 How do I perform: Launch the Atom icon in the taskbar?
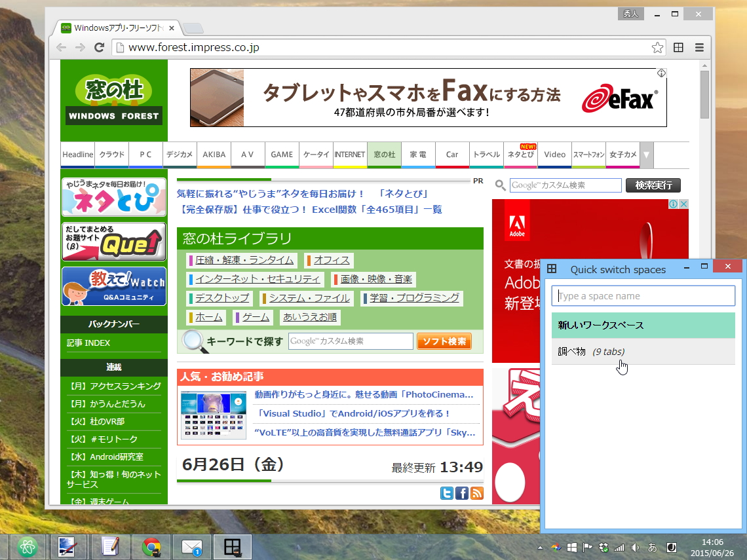[x=27, y=547]
